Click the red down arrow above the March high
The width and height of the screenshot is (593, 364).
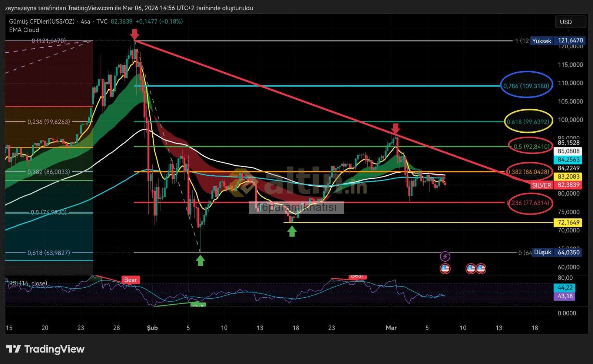395,129
